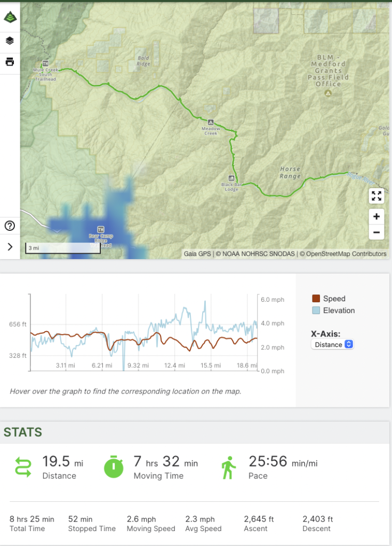Click the Bear Camp Ridge Trailhead marker
The height and width of the screenshot is (546, 392).
pos(100,229)
